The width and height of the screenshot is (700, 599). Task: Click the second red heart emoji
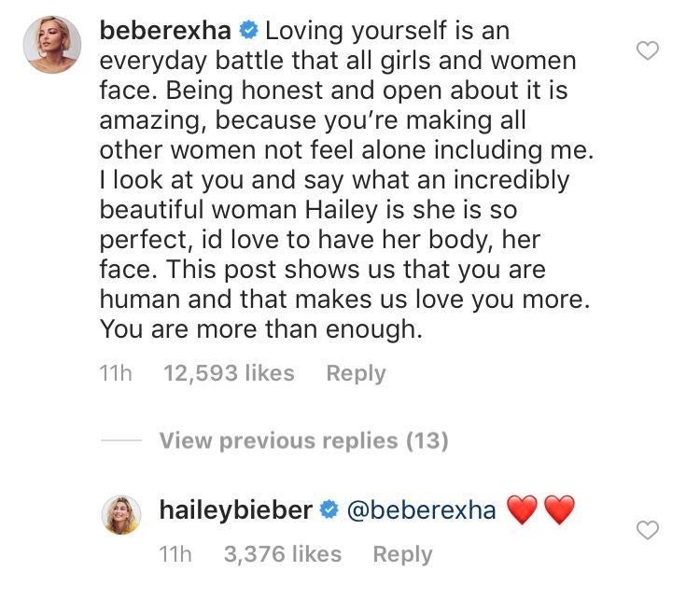(559, 510)
